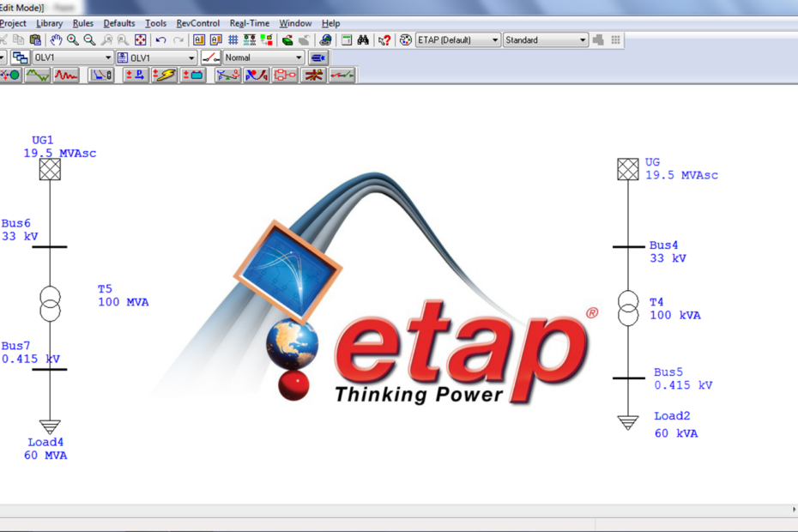Screen dimensions: 798x532
Task: Select the Pan hand tool
Action: pyautogui.click(x=56, y=39)
